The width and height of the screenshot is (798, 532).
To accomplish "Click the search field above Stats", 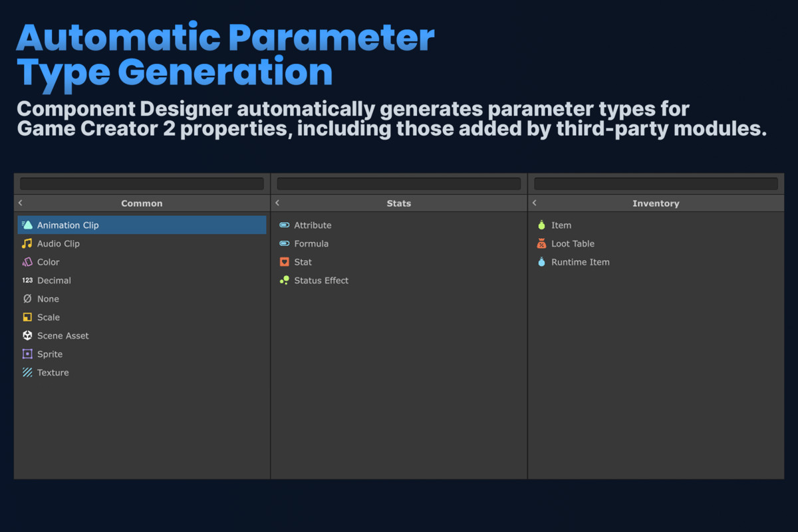I will [399, 184].
